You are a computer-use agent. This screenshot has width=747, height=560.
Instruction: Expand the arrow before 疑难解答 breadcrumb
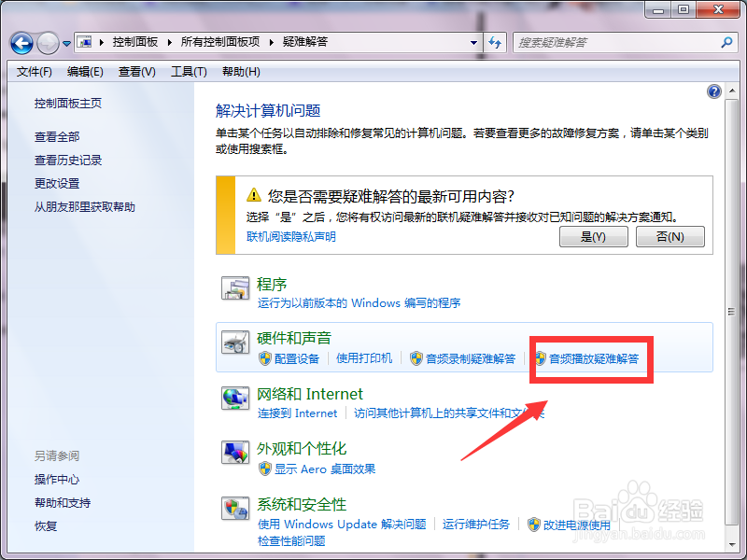tap(272, 42)
